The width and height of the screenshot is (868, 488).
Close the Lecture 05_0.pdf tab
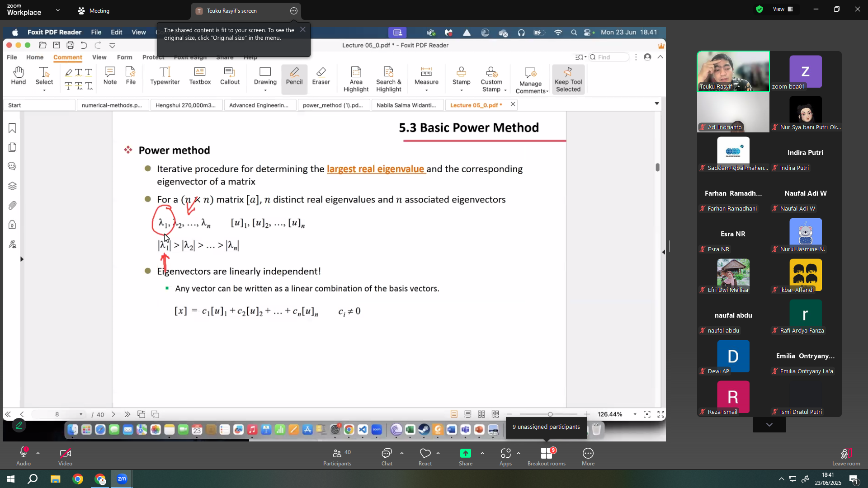513,104
